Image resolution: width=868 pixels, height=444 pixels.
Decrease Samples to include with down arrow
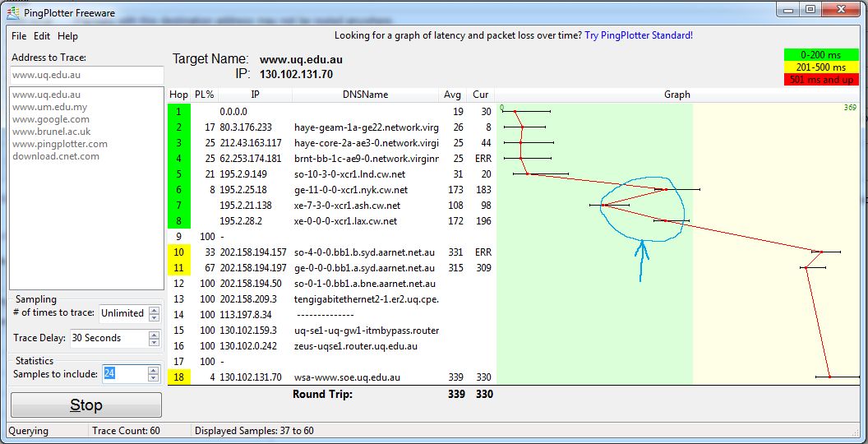click(154, 378)
